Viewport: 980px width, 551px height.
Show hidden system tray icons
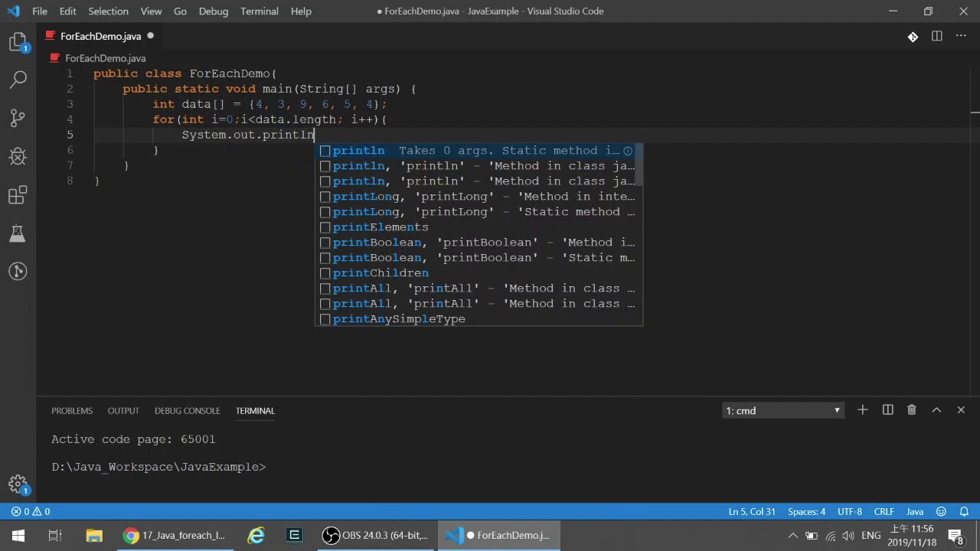click(x=793, y=536)
